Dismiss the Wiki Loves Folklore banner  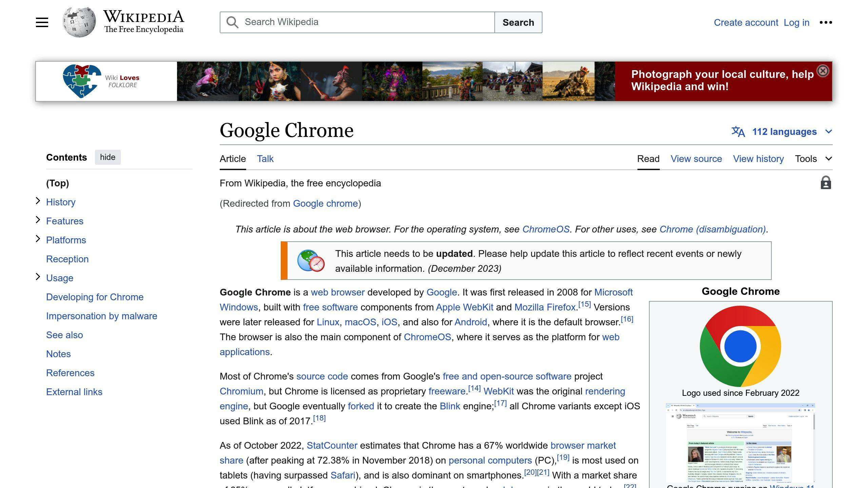[823, 70]
